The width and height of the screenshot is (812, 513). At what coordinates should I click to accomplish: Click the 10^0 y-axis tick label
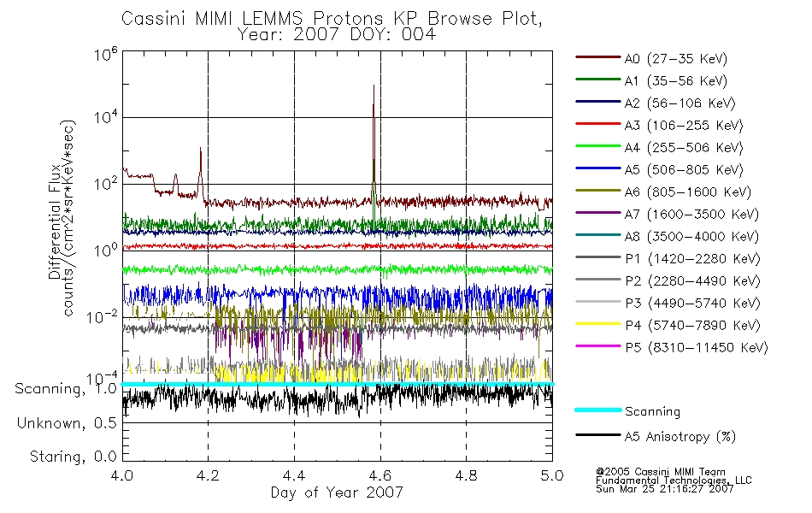[x=106, y=251]
